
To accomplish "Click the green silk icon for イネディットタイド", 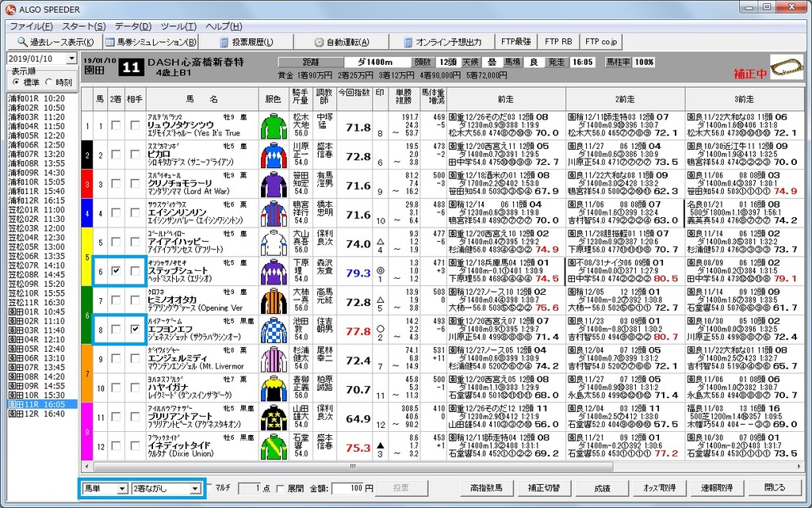I will 274,446.
